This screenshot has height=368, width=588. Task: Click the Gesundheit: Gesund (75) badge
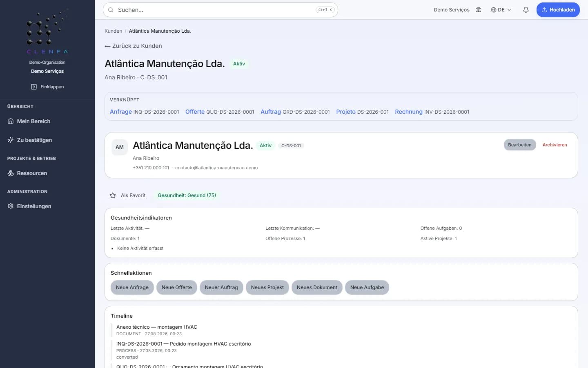tap(187, 195)
